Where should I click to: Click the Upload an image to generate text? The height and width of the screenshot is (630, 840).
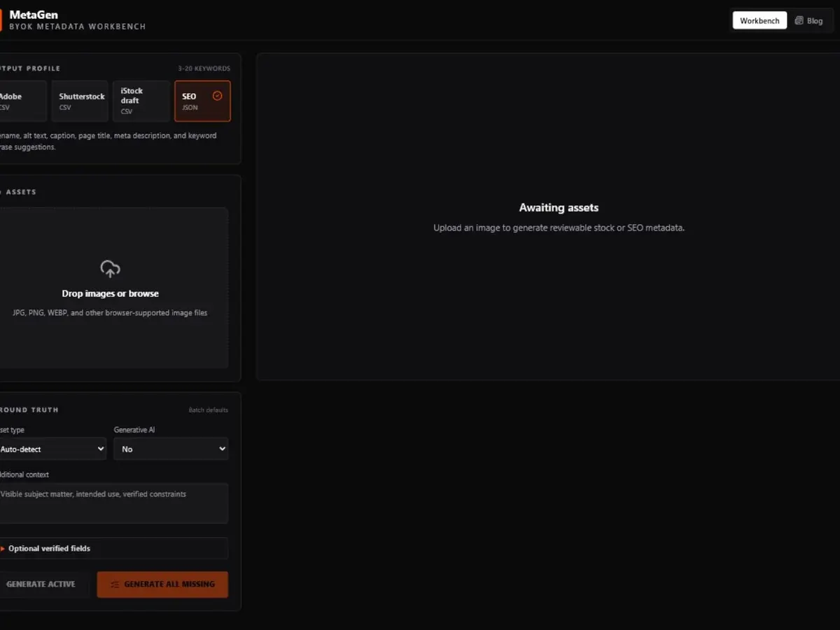coord(559,228)
